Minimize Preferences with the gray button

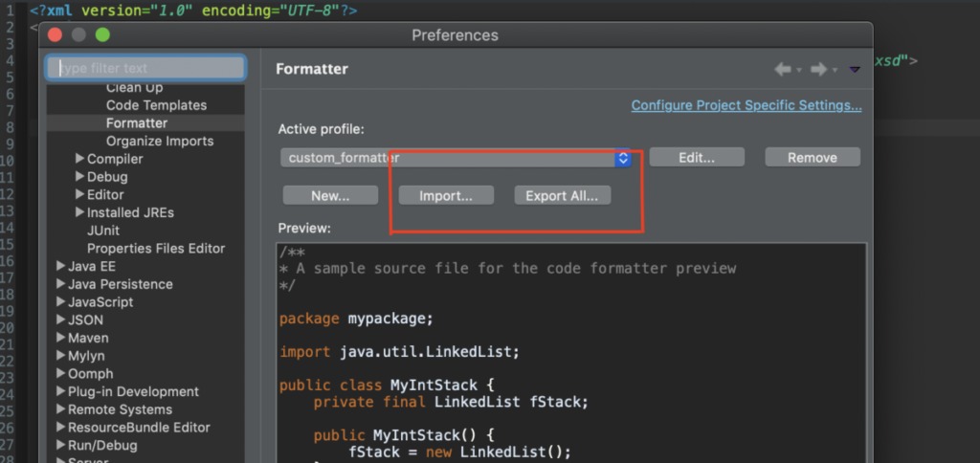coord(78,35)
